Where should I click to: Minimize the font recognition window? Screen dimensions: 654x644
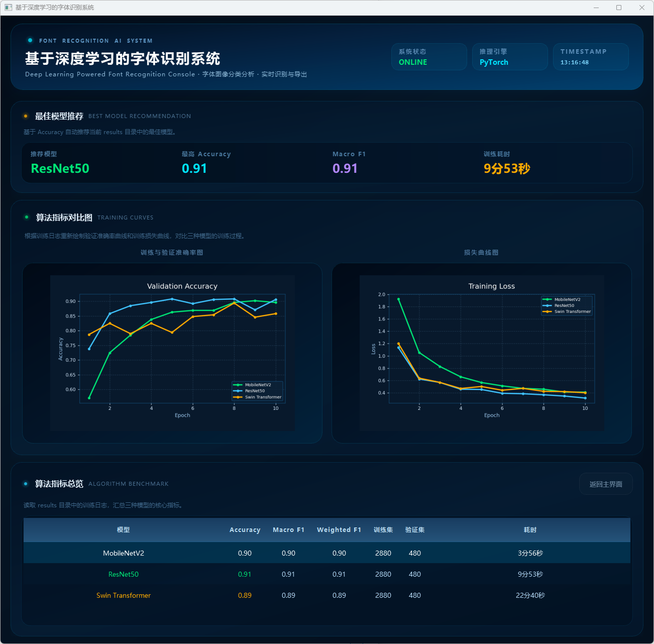coord(596,8)
